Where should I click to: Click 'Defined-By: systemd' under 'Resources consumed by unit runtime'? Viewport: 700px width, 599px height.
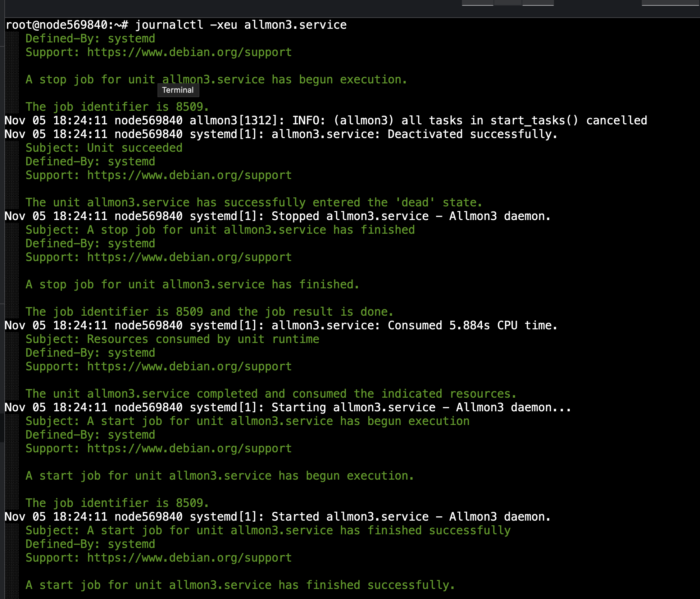[90, 353]
